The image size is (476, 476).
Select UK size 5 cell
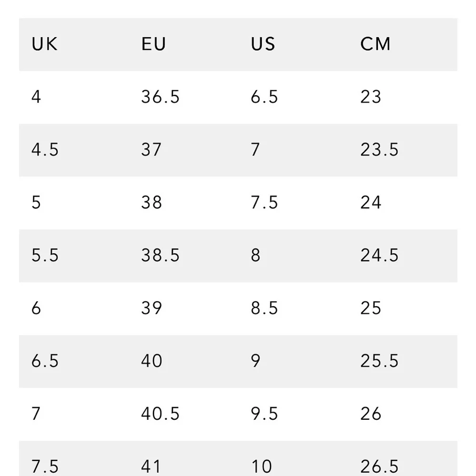(x=36, y=203)
